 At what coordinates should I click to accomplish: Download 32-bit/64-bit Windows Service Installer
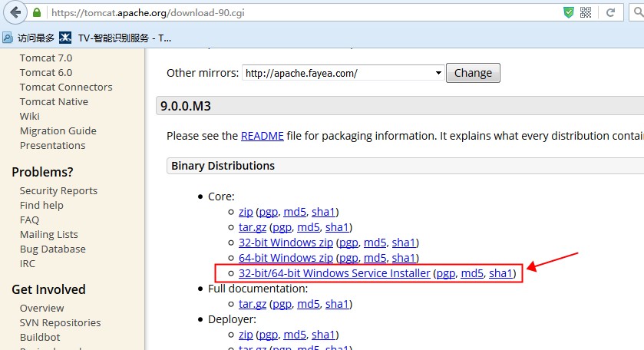tap(335, 273)
